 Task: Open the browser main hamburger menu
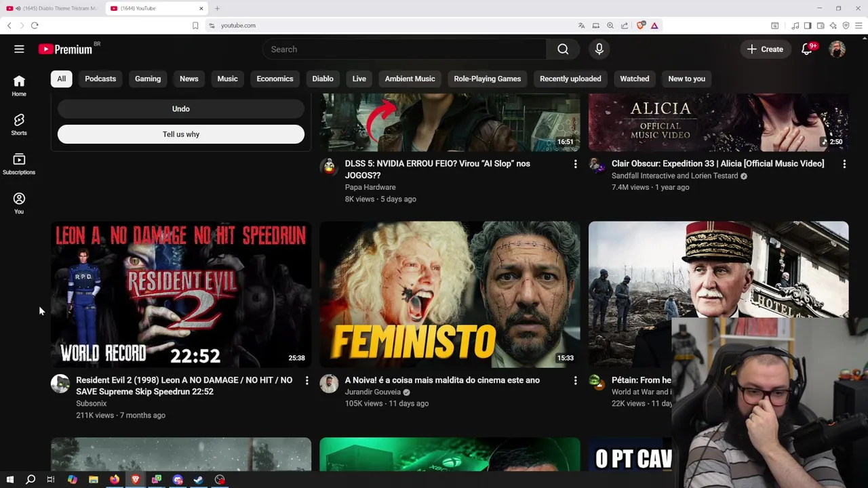(x=859, y=25)
